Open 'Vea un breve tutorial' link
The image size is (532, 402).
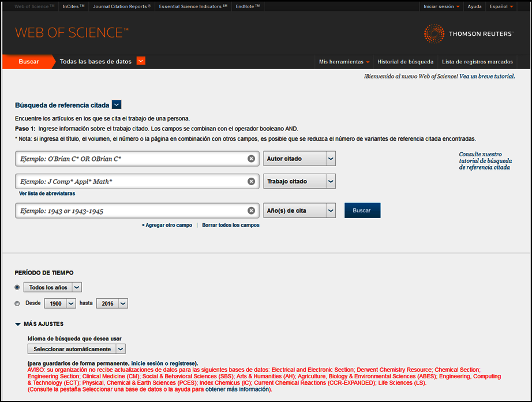click(x=487, y=76)
